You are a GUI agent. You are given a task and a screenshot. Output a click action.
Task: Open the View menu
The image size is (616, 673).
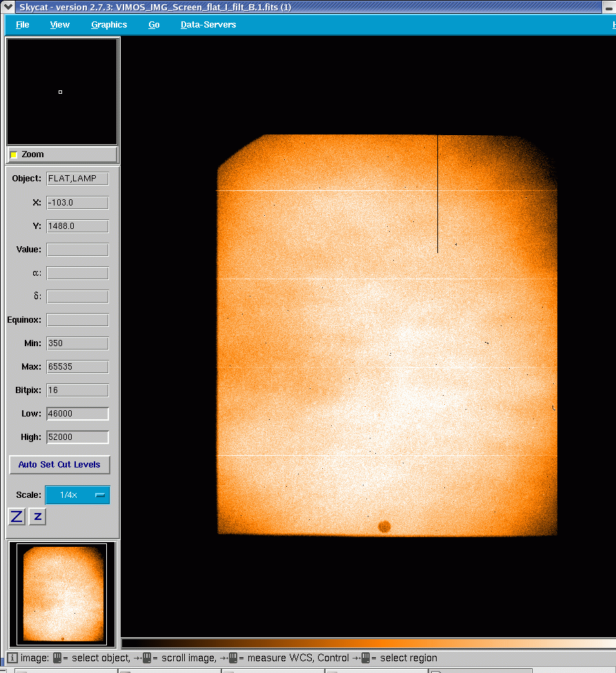[59, 25]
